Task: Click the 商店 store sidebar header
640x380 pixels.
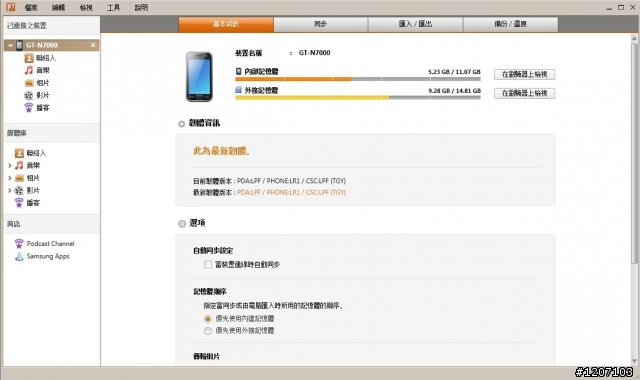Action: pyautogui.click(x=51, y=224)
